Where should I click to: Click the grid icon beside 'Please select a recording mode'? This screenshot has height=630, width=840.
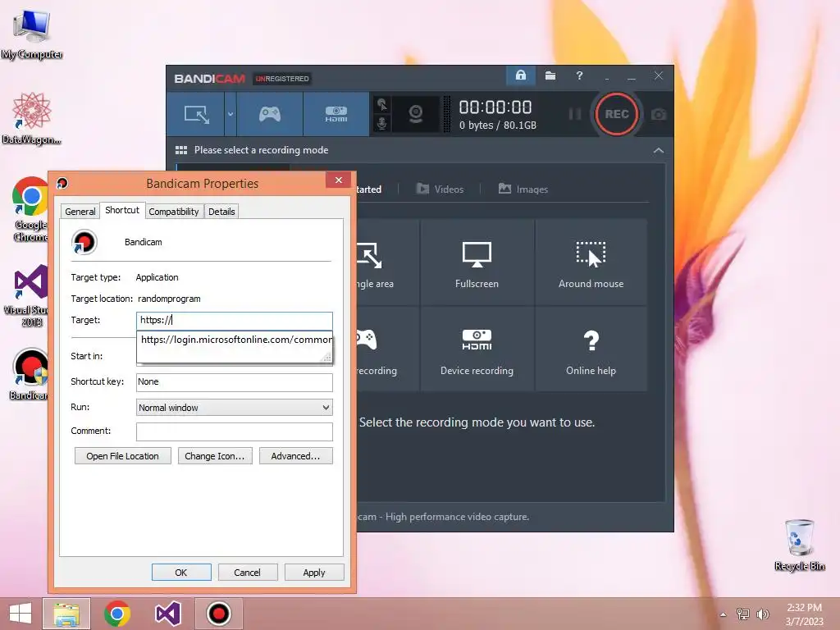coord(181,150)
